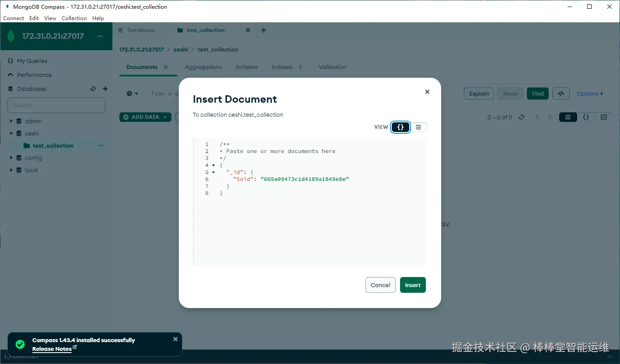This screenshot has height=364, width=620.
Task: Open the View menu
Action: tap(50, 18)
